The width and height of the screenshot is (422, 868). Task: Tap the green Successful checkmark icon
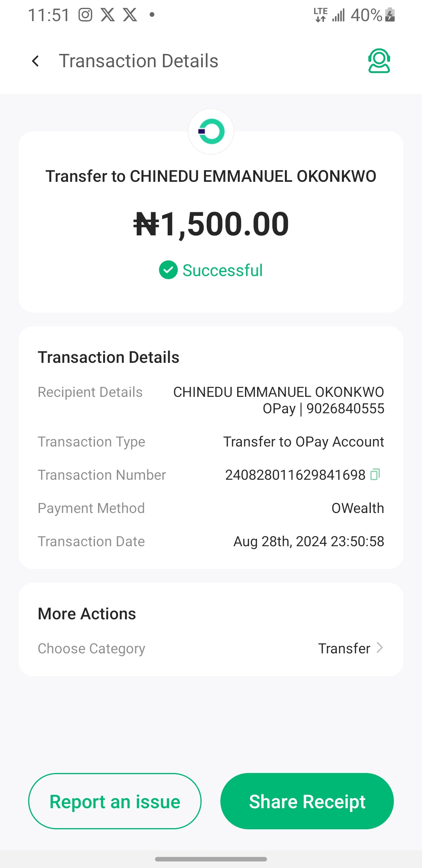tap(168, 270)
